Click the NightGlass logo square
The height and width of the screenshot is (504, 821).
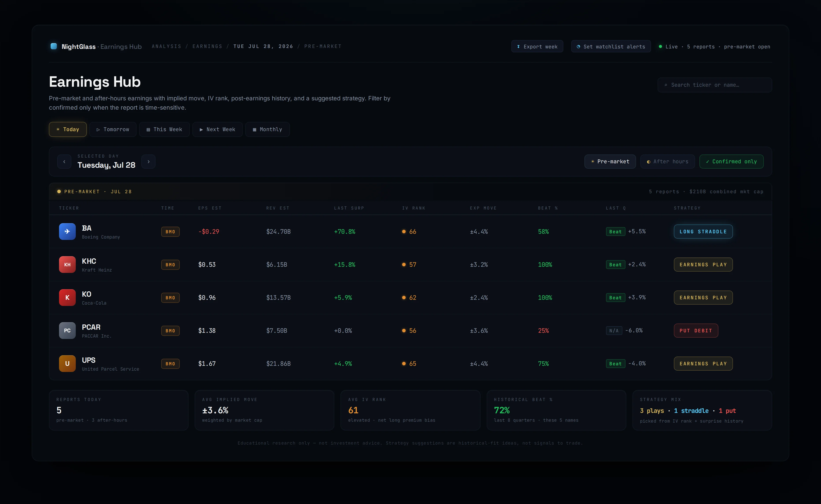click(x=53, y=46)
